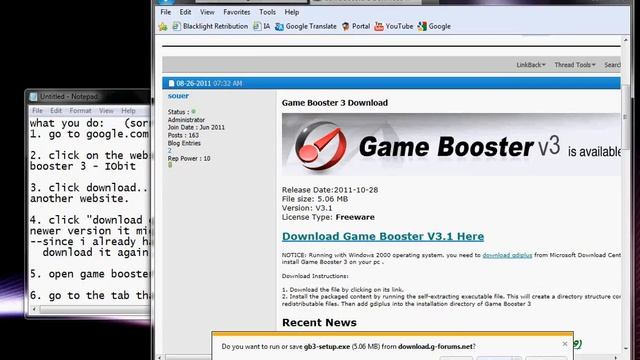Follow the download gdiplus link
This screenshot has height=360, width=640.
pos(507,255)
